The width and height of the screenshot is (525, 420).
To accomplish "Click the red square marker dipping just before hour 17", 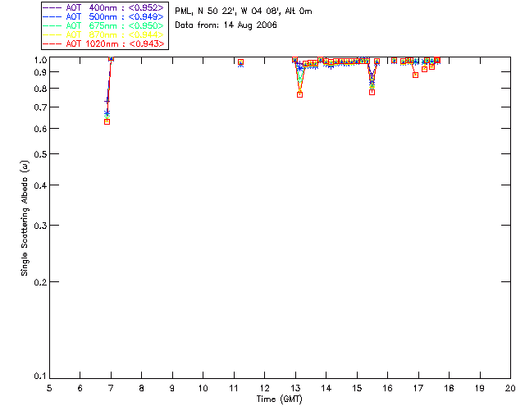I will coord(416,75).
